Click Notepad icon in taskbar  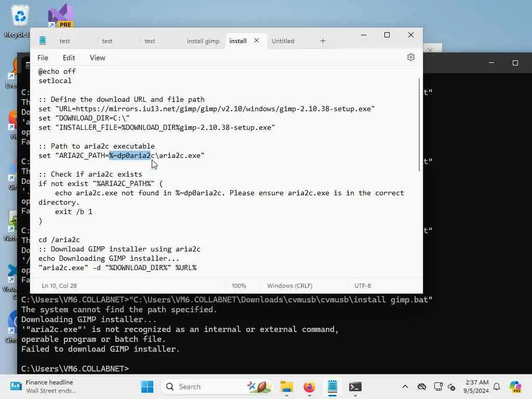332,387
